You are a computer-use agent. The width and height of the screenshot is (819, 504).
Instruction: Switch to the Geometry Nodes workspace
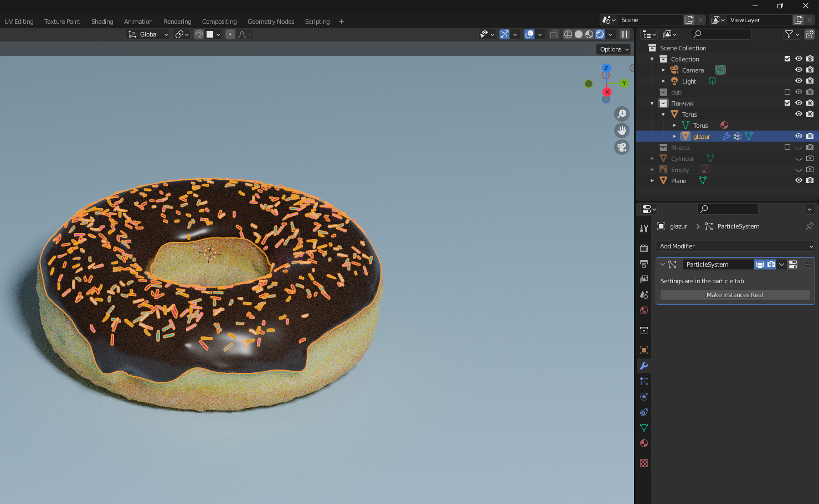tap(271, 22)
